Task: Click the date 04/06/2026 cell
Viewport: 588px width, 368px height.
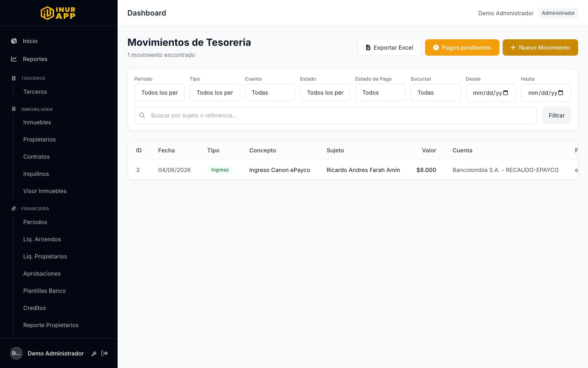Action: tap(174, 170)
